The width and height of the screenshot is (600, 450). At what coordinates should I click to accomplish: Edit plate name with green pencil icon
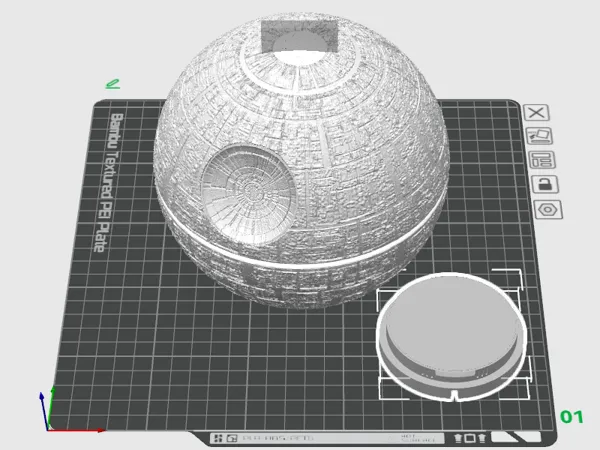coord(113,84)
